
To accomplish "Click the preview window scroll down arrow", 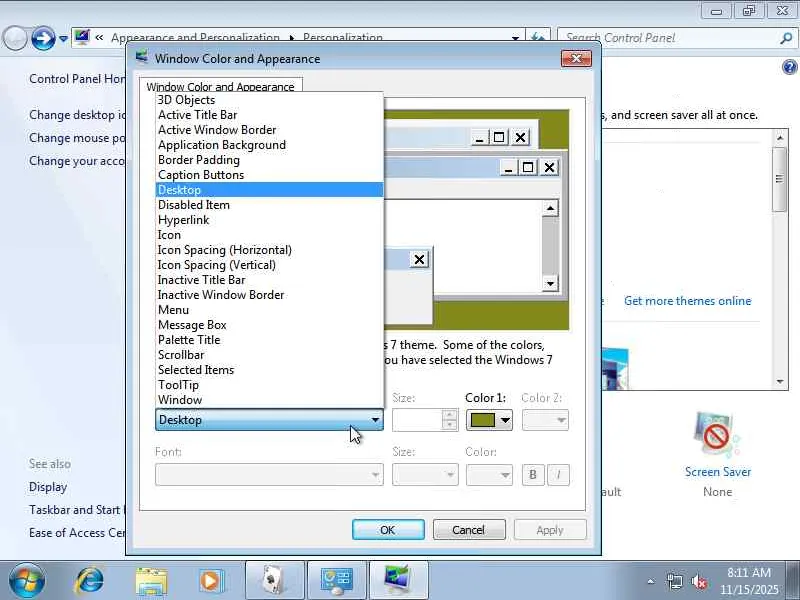I will [550, 284].
